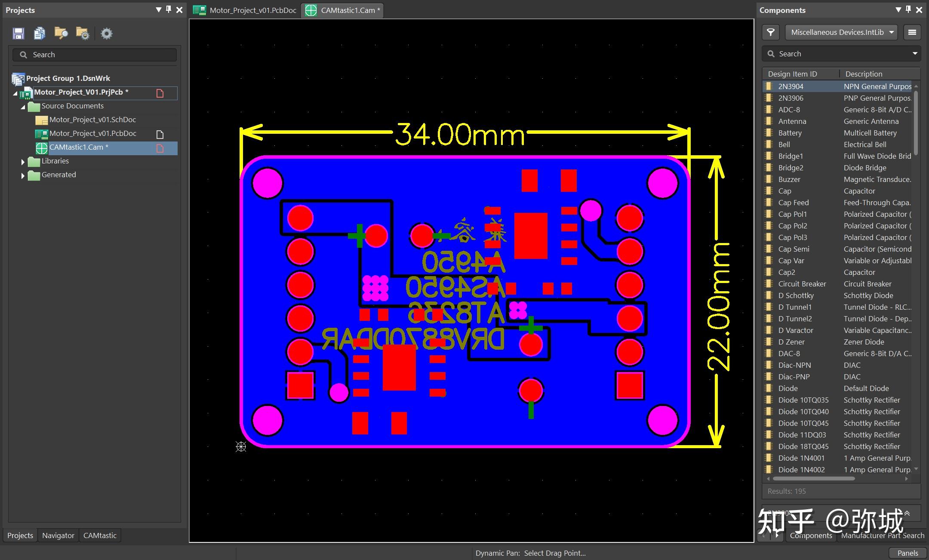Click the filter funnel icon in Components panel
Viewport: 929px width, 560px height.
[771, 32]
